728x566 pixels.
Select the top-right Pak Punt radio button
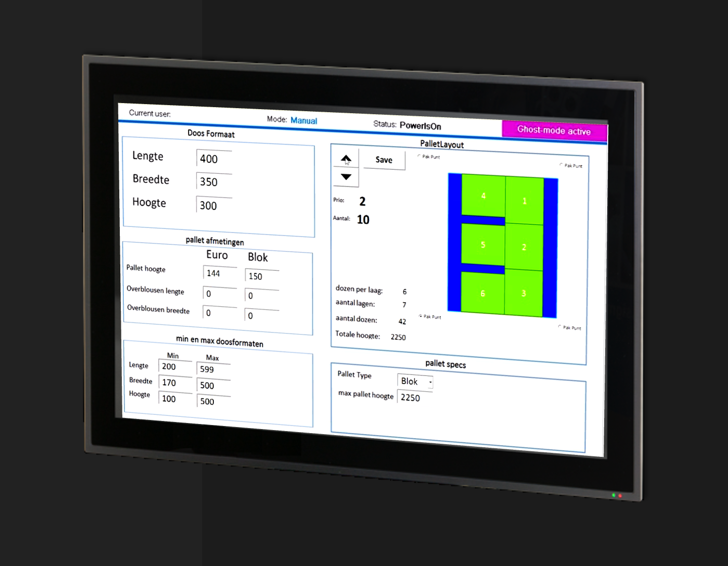click(561, 165)
